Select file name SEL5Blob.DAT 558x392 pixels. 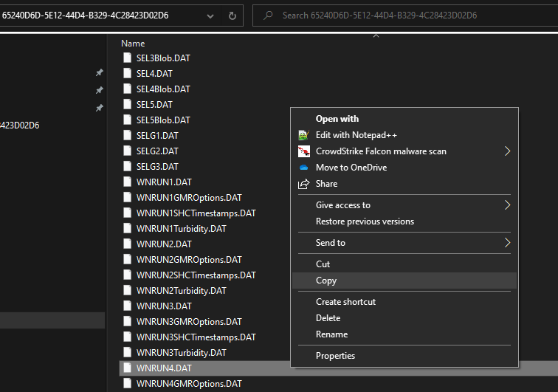163,120
